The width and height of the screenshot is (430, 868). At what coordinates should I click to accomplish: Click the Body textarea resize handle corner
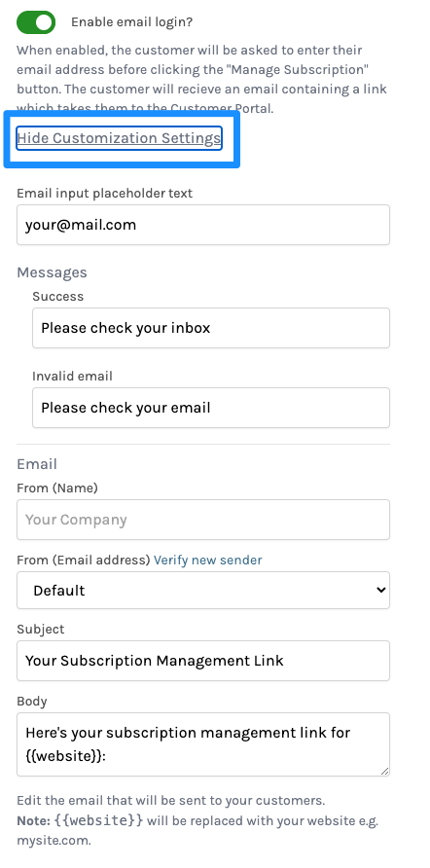pos(384,771)
